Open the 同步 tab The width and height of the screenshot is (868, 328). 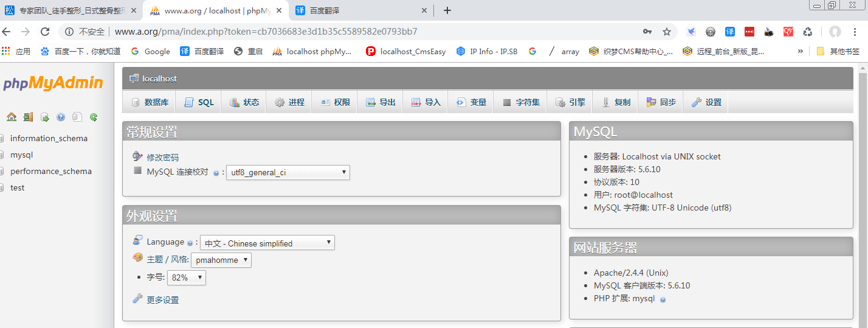tap(660, 102)
